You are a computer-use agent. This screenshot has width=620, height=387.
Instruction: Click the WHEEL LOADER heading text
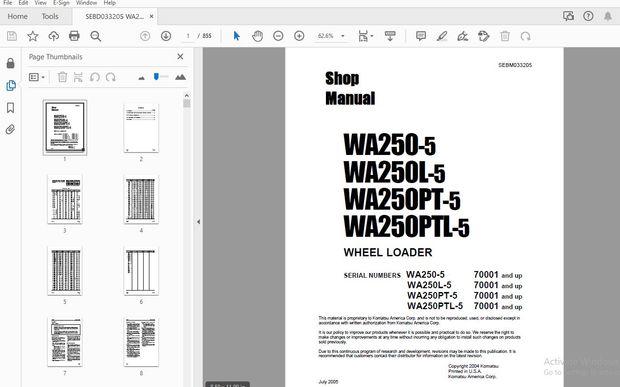(x=388, y=252)
